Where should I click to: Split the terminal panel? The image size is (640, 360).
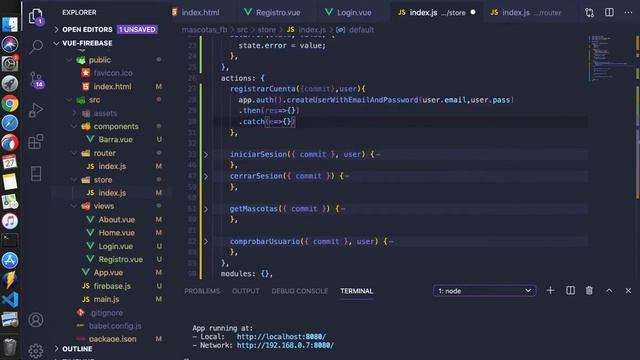[x=570, y=291]
